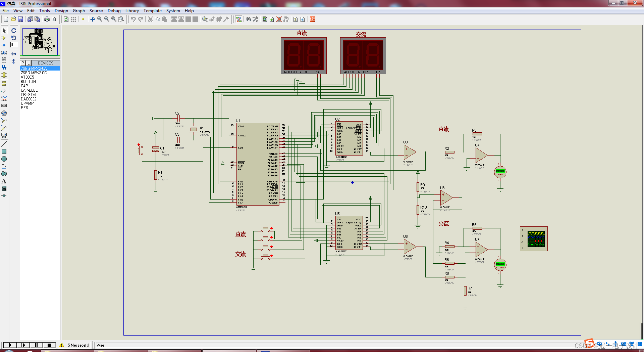Switch to Buses mode

(x=4, y=67)
